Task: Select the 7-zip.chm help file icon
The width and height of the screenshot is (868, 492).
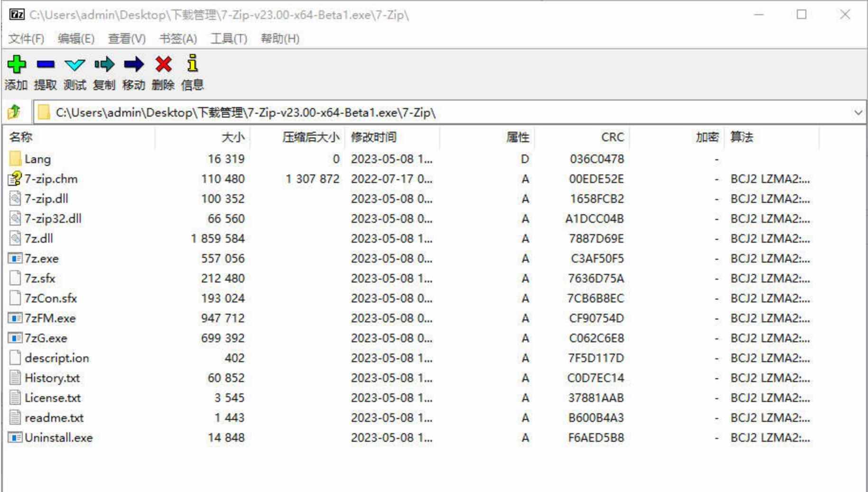Action: click(15, 179)
